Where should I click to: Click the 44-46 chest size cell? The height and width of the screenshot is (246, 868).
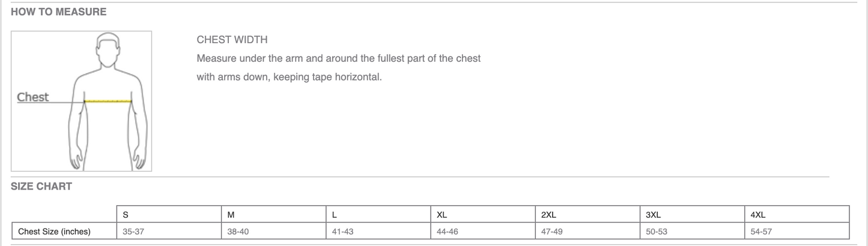484,232
